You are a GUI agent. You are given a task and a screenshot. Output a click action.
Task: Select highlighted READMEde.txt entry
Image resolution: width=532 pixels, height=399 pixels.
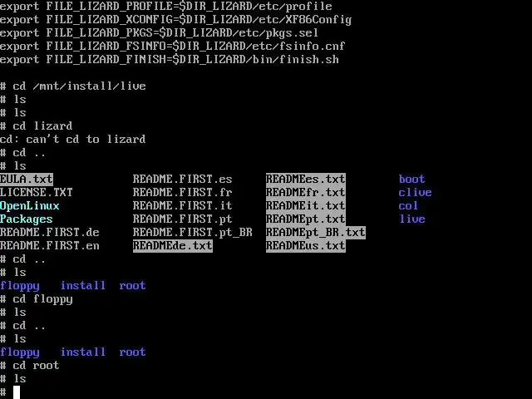pos(173,246)
